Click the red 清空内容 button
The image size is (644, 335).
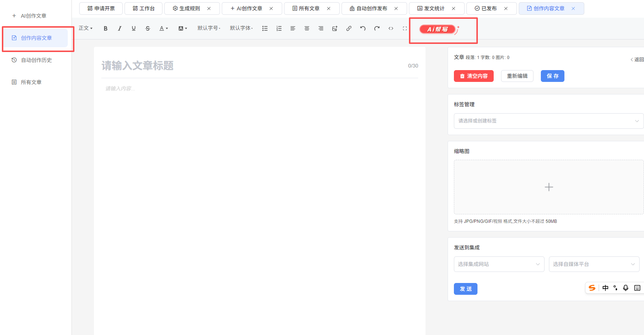point(473,76)
